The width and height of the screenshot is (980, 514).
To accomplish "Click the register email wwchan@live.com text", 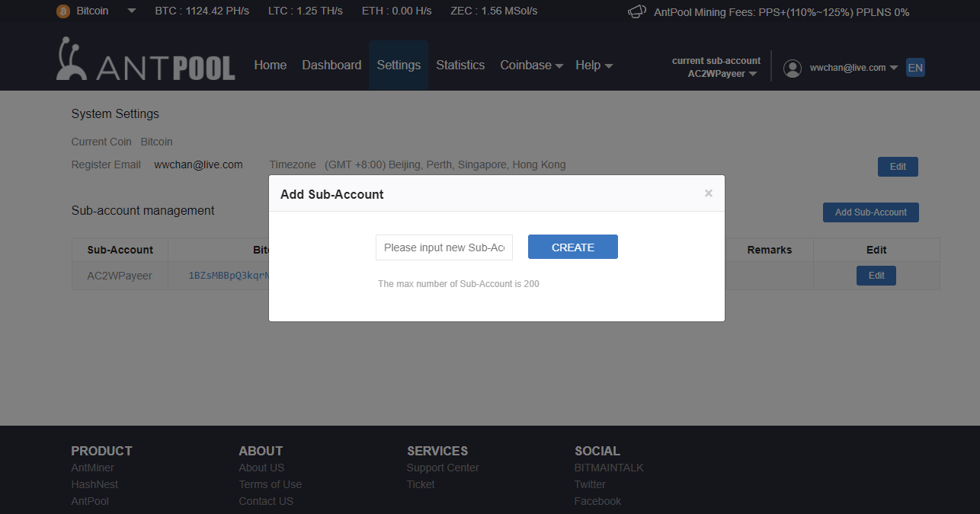I will (198, 164).
